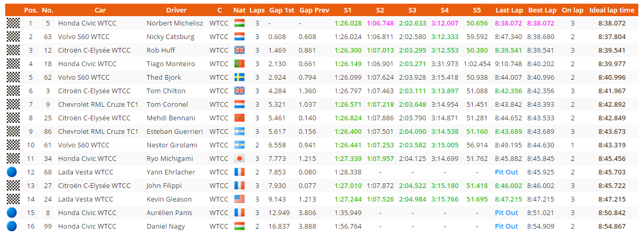Click the US flag for Kevin Gleason

click(x=239, y=199)
